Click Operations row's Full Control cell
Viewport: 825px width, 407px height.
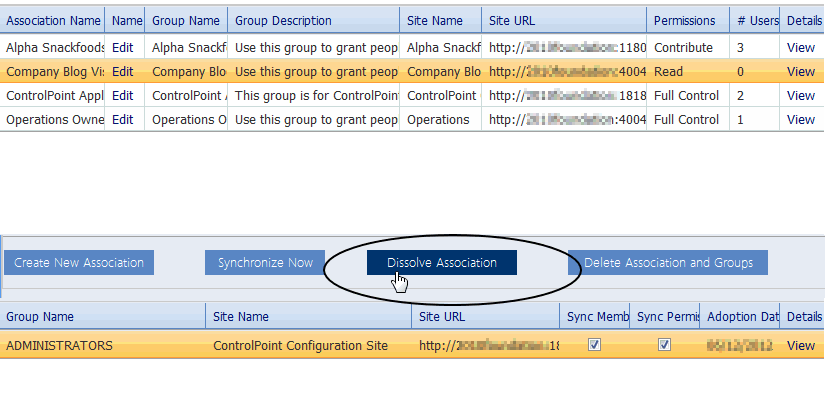point(688,119)
